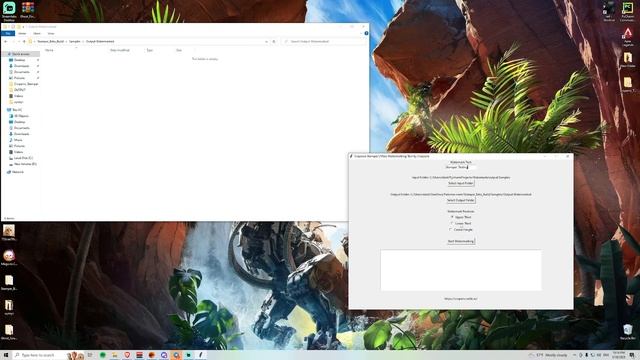Expand the address bar history dropdown
This screenshot has width=640, height=360.
click(x=267, y=42)
